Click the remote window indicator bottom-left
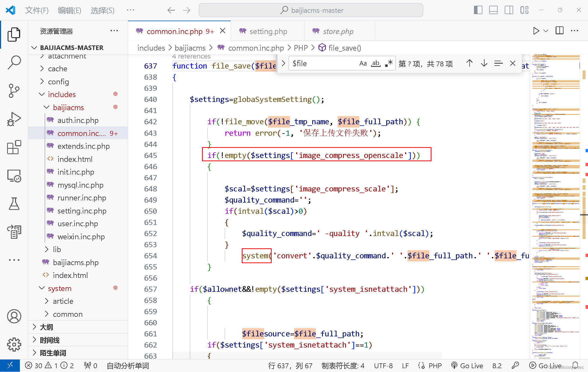This screenshot has height=372, width=588. (10, 365)
